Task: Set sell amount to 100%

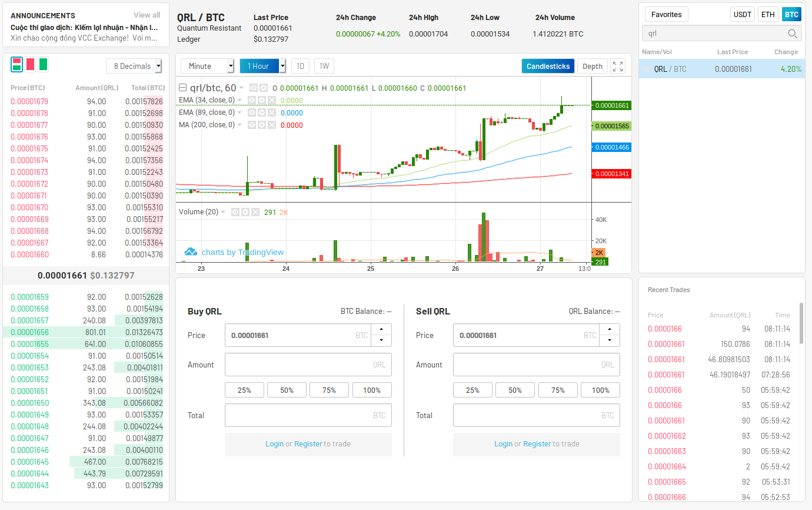Action: pyautogui.click(x=600, y=390)
